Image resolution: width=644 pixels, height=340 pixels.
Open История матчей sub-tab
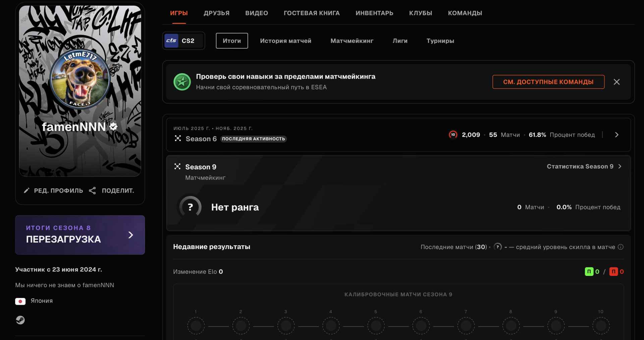click(286, 41)
